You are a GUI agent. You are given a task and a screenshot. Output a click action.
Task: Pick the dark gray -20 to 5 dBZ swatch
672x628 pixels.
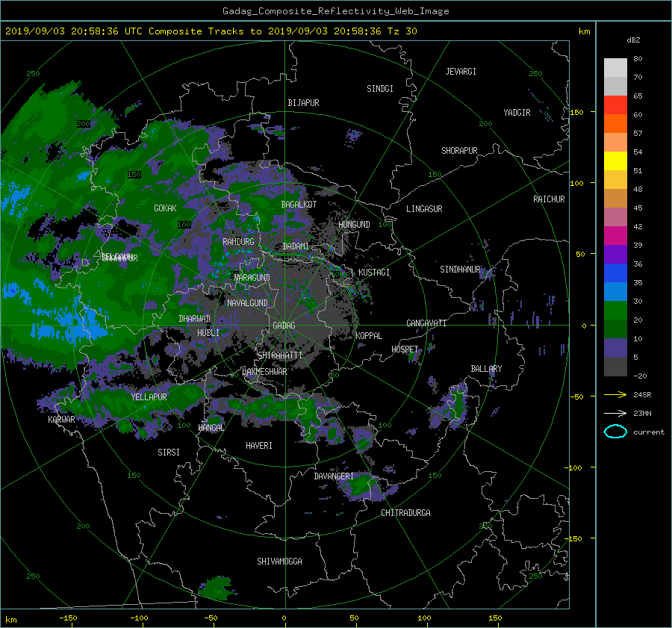coord(615,366)
